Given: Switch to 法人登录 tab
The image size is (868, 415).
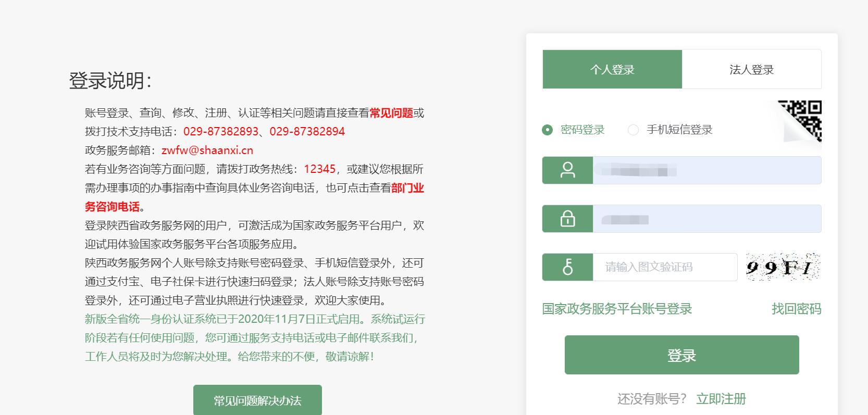Looking at the screenshot, I should (x=751, y=69).
